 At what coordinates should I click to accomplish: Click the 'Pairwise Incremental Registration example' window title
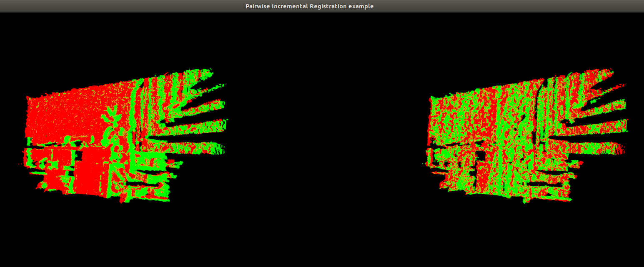309,6
